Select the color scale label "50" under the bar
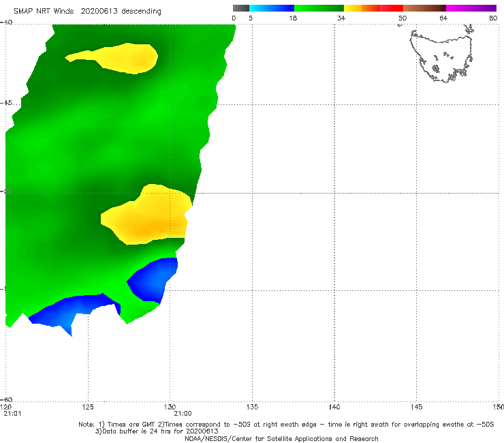504x443 pixels. [x=403, y=18]
